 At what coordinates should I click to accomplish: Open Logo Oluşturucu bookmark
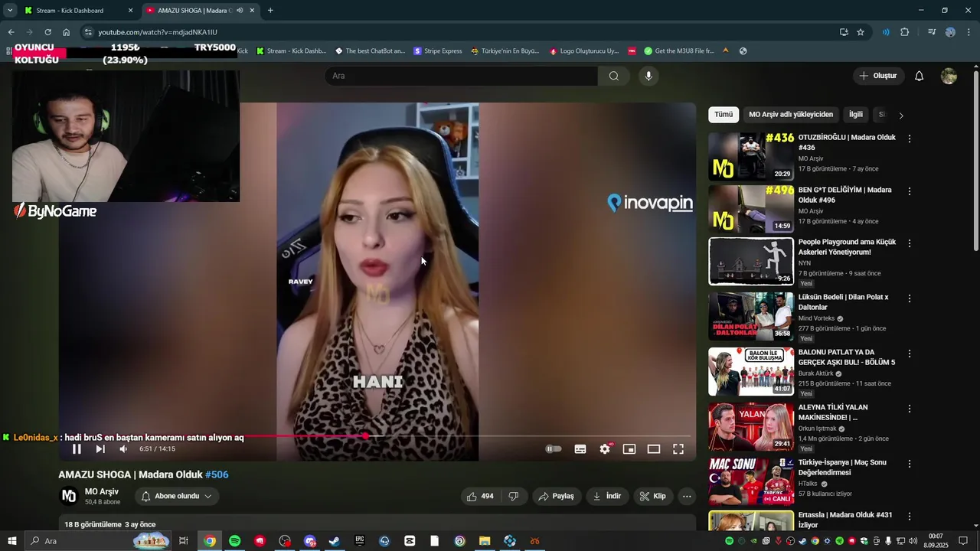[583, 51]
